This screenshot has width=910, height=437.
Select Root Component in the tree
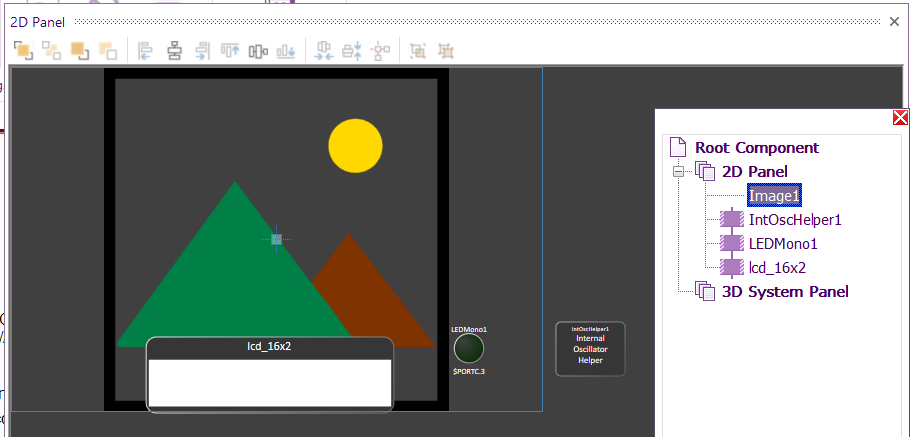756,147
